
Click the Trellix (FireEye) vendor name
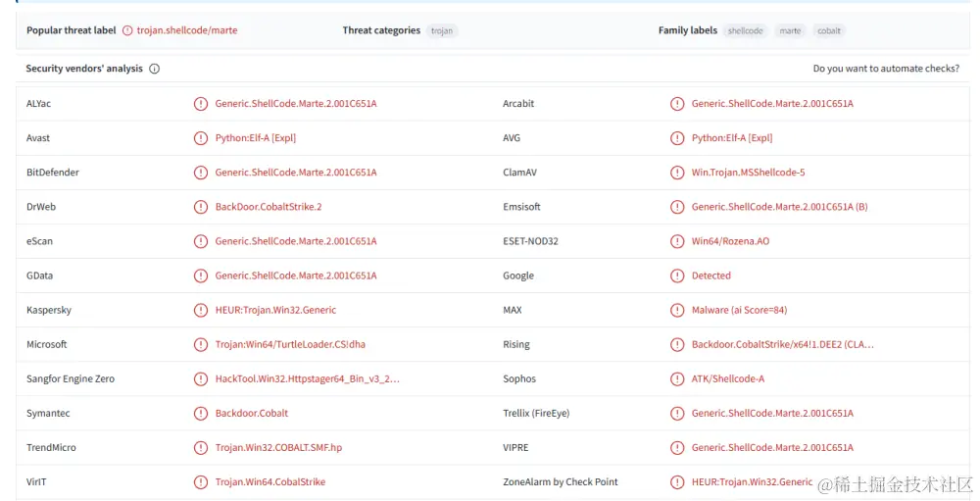click(x=536, y=414)
